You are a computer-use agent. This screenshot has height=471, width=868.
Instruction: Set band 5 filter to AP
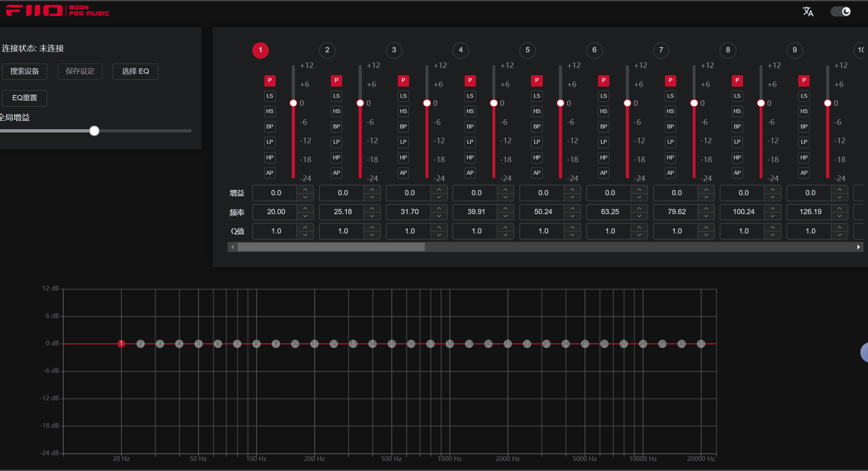537,173
